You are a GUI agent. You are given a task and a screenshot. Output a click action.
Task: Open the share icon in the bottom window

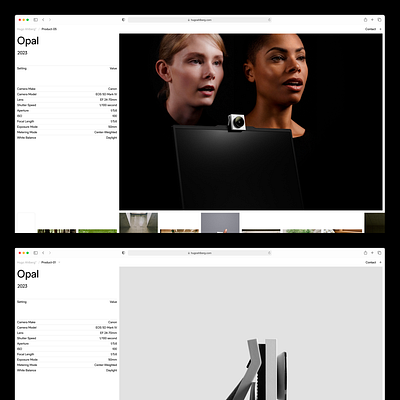365,253
